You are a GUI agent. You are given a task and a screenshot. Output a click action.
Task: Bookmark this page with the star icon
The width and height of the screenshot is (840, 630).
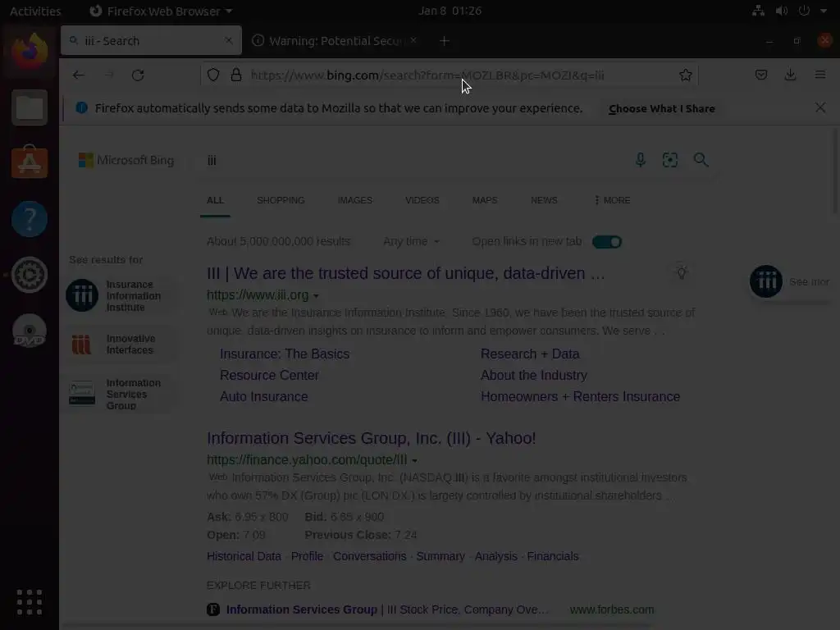(x=685, y=75)
